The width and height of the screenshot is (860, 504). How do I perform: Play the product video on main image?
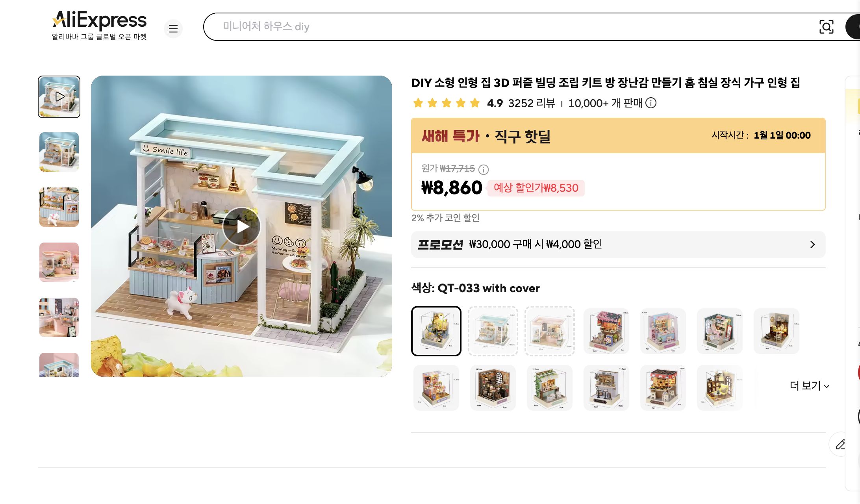(x=241, y=226)
